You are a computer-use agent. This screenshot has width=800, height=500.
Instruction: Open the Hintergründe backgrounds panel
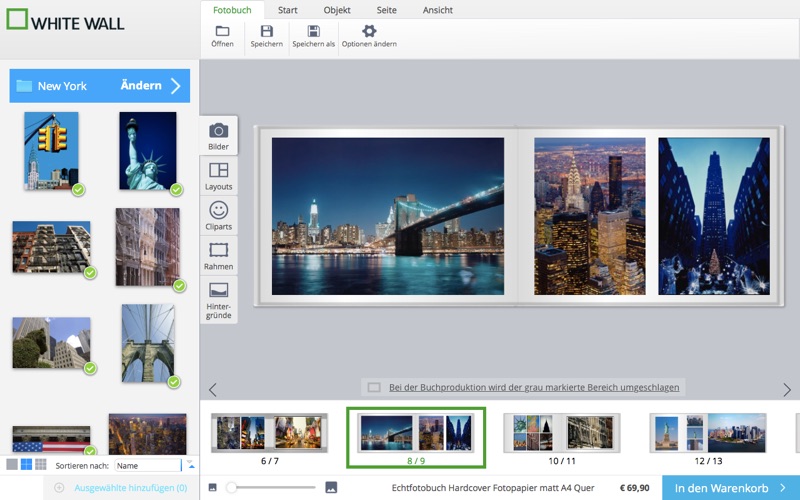tap(218, 300)
